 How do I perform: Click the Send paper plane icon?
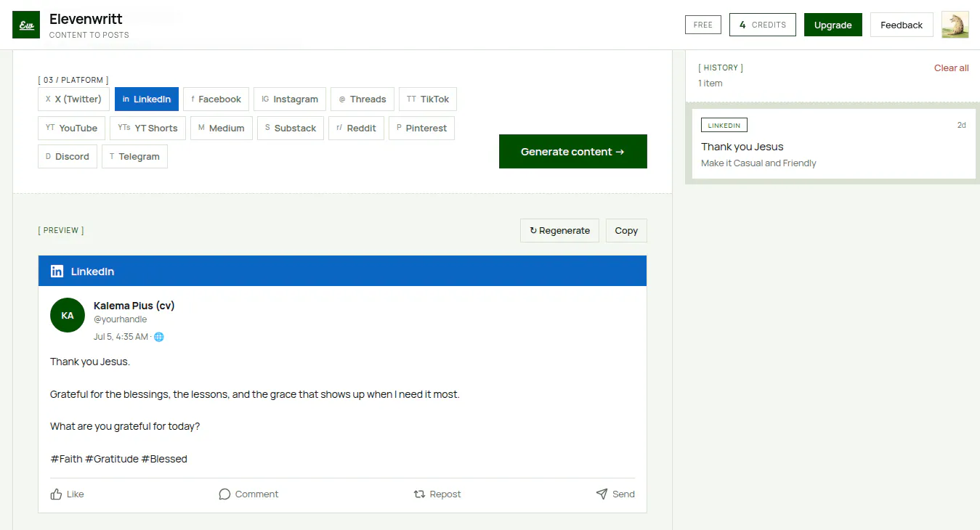click(x=602, y=494)
